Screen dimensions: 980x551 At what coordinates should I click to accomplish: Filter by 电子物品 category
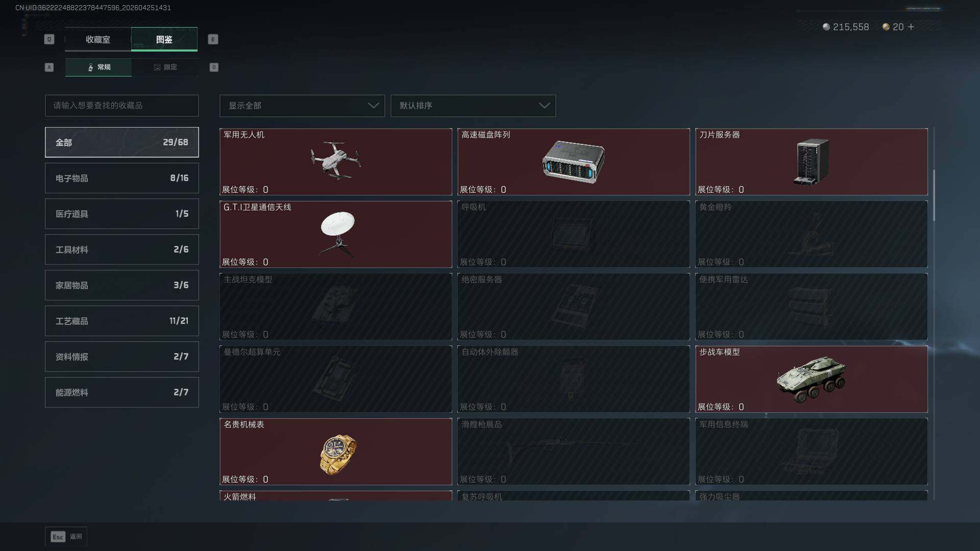click(122, 178)
